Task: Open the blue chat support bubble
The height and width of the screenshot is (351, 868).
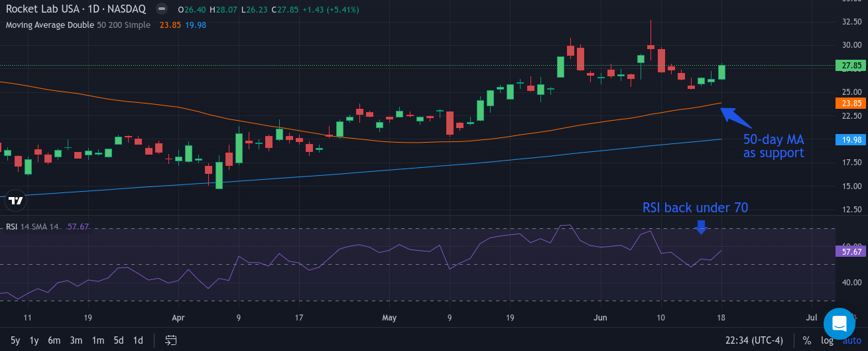Action: [839, 324]
